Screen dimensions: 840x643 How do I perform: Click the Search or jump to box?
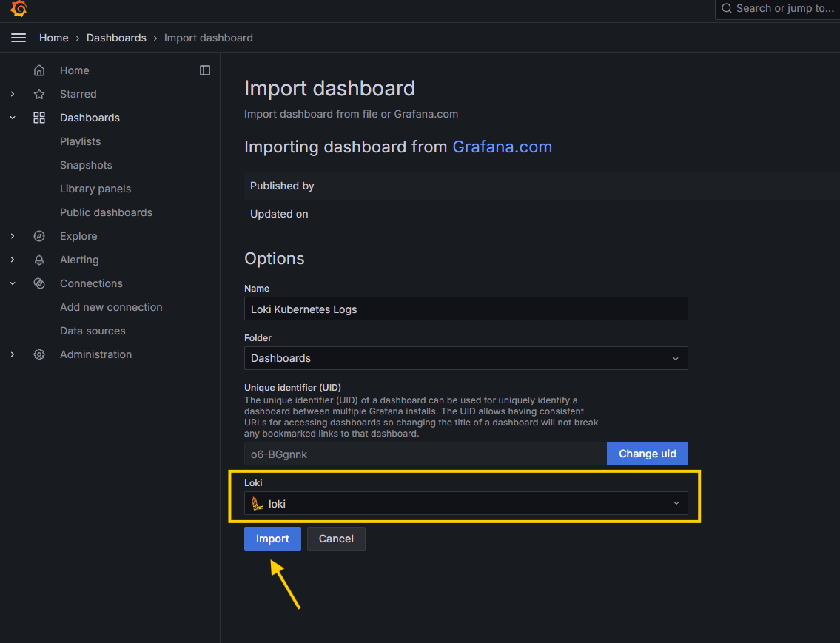pos(778,9)
